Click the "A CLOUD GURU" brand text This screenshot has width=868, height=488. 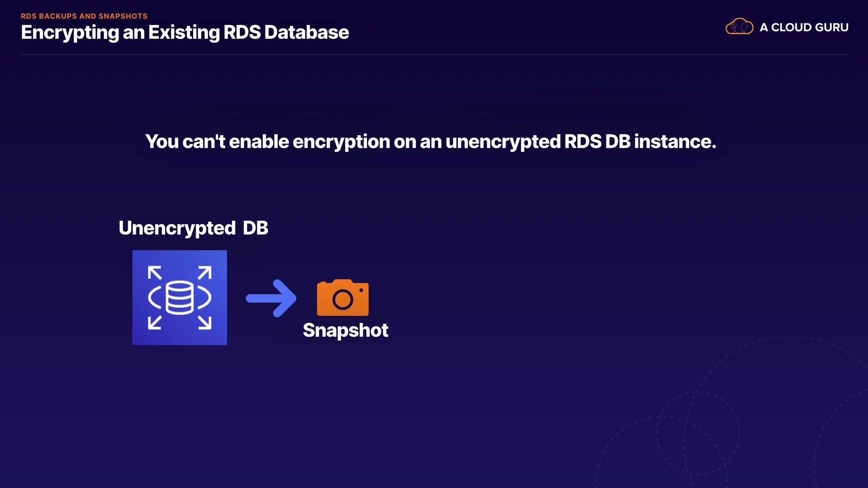[804, 28]
